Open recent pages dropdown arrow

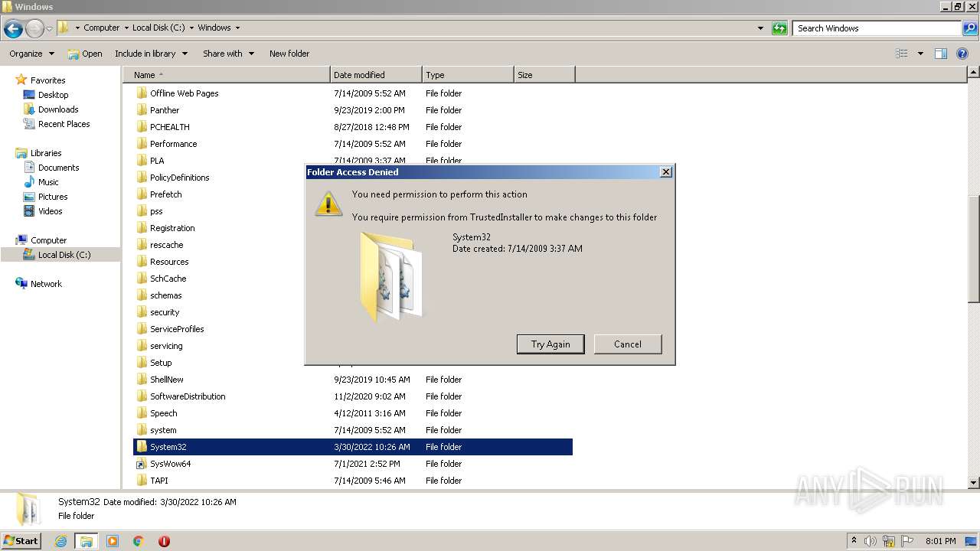click(x=50, y=29)
